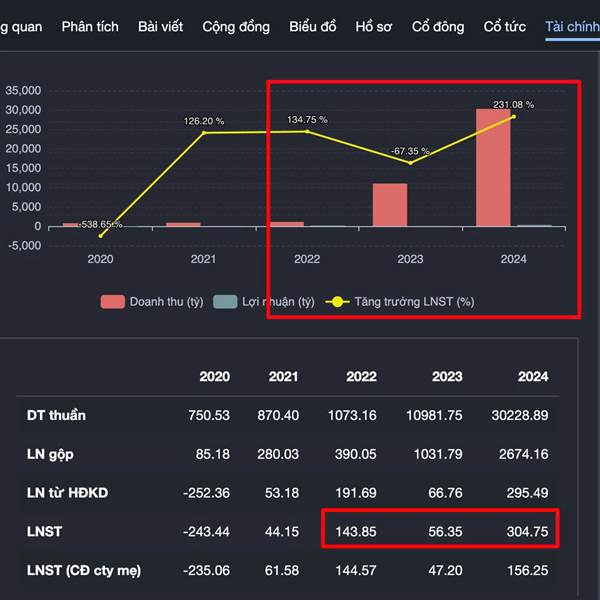
Task: Toggle Tăng trưởng LNST (%) legend series
Action: 399,302
